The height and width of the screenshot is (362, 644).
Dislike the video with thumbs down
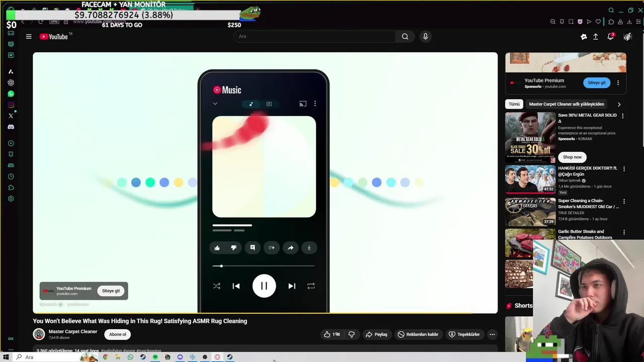click(x=352, y=334)
